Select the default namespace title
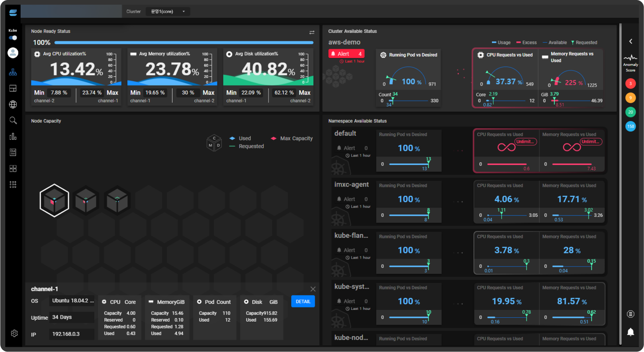 [345, 134]
